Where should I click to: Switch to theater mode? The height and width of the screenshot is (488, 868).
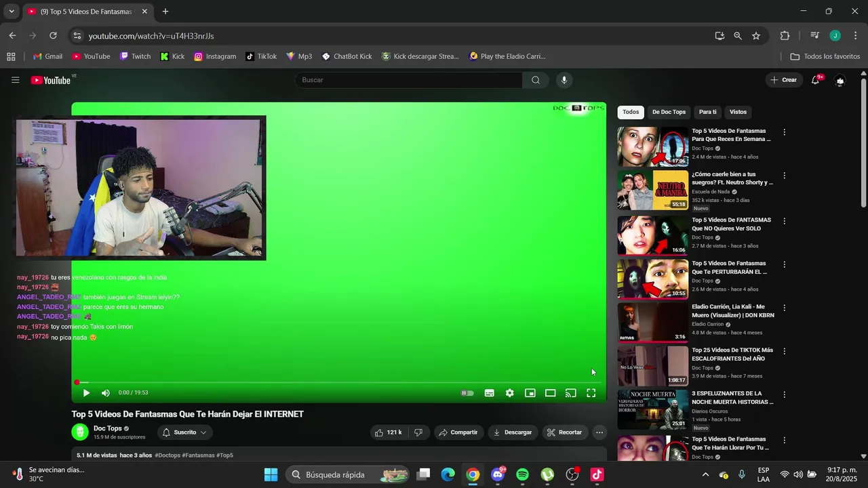tap(551, 392)
